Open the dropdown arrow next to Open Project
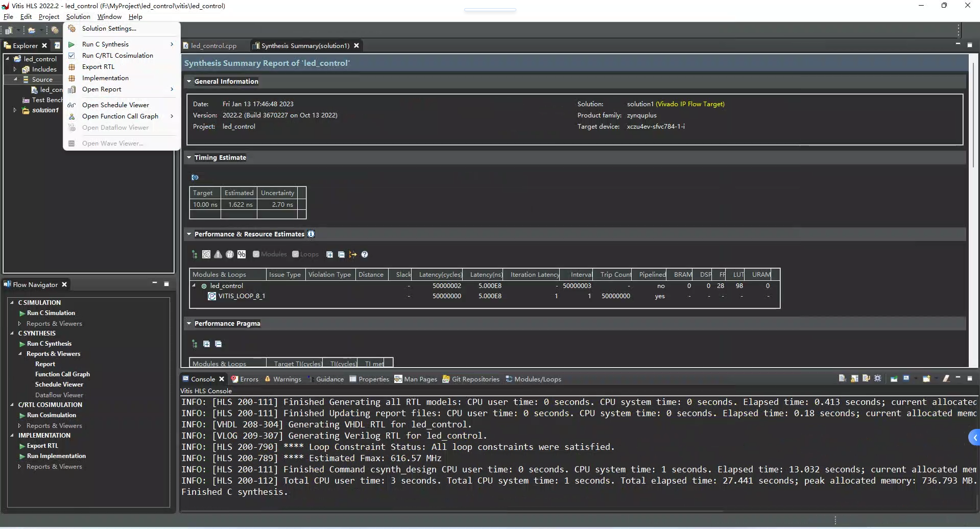980x529 pixels. (x=41, y=31)
